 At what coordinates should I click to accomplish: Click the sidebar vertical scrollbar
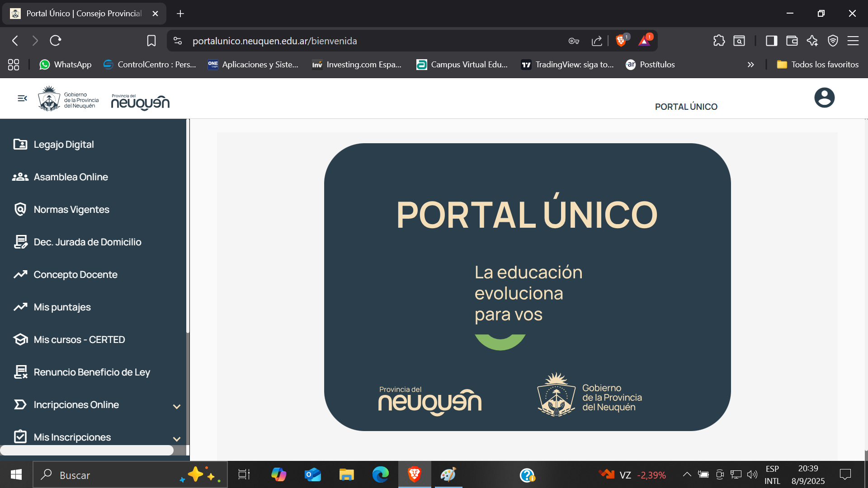188,226
